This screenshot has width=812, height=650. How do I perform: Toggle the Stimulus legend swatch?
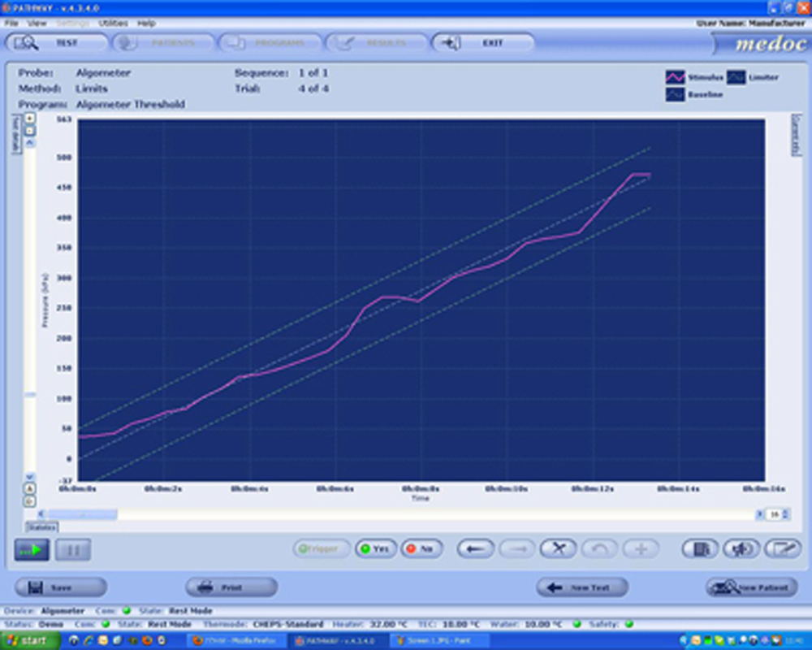tap(675, 77)
